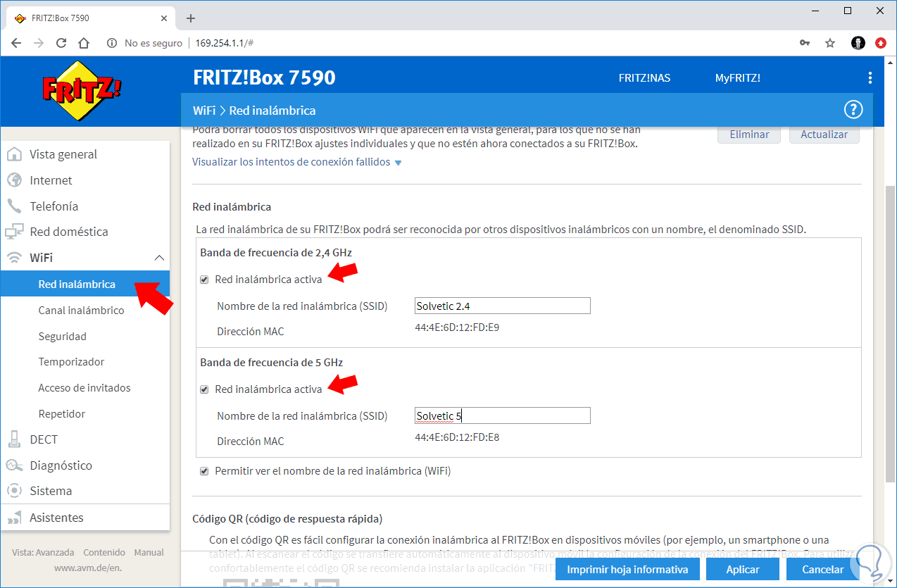This screenshot has width=897, height=588.
Task: Click the browser back arrow
Action: click(16, 43)
